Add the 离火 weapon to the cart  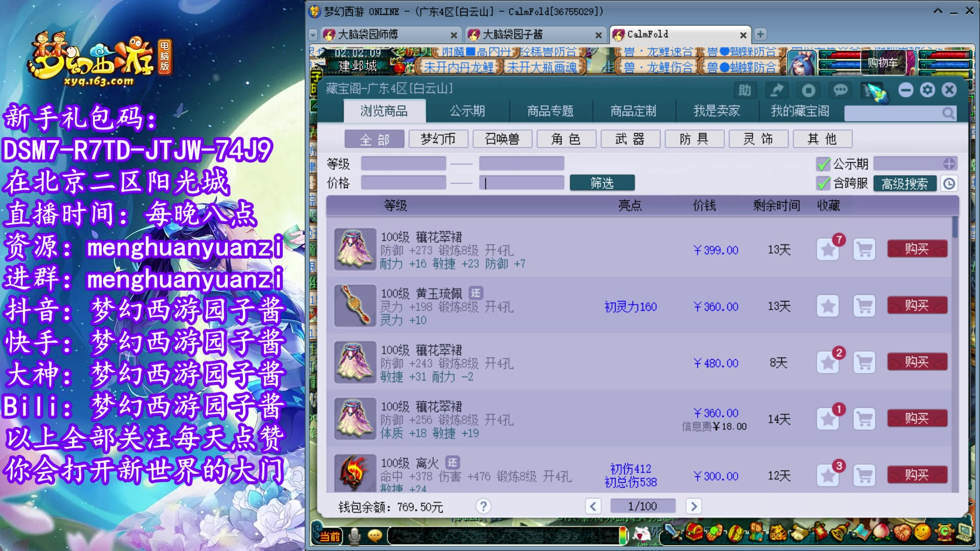[864, 475]
